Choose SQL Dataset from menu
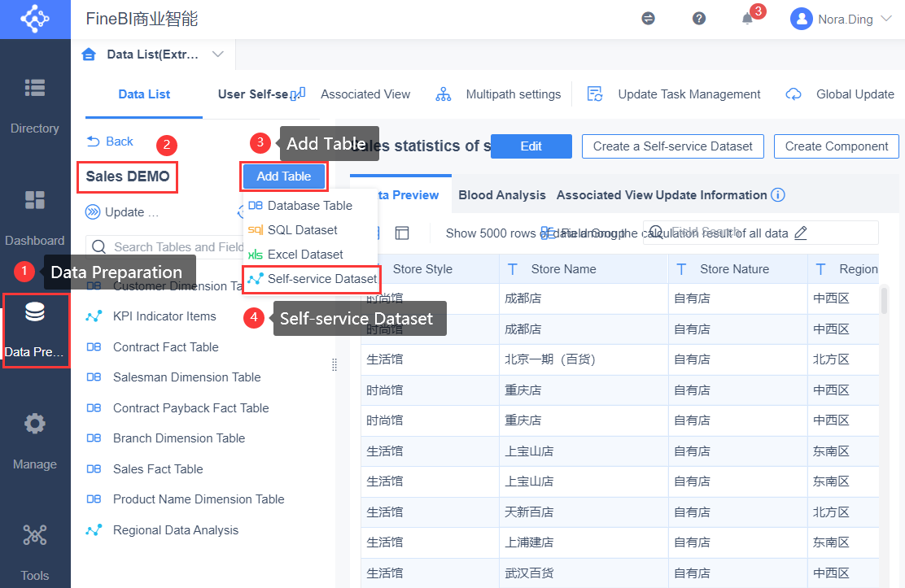This screenshot has height=588, width=905. click(x=310, y=229)
